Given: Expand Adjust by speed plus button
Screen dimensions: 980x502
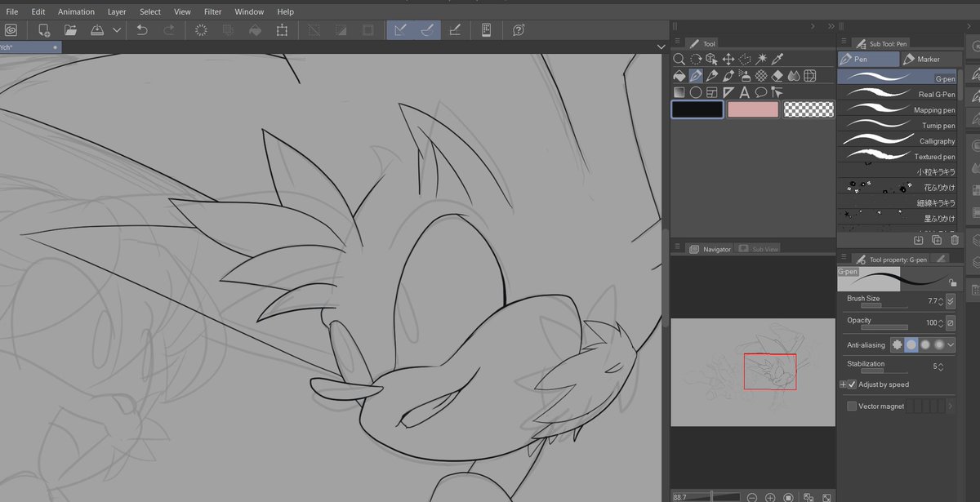Looking at the screenshot, I should click(x=843, y=384).
